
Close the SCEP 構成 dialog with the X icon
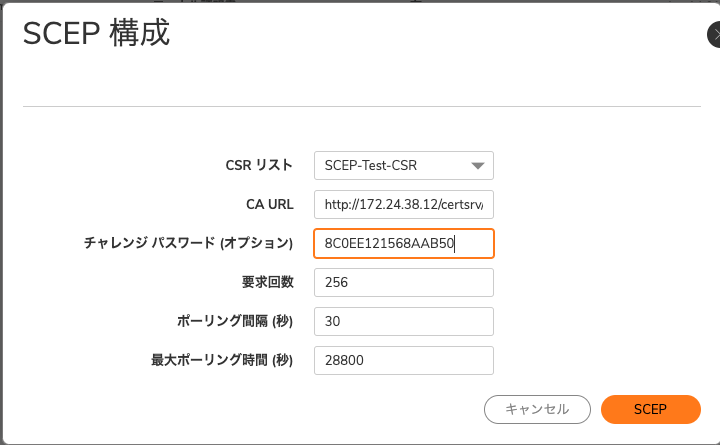(714, 34)
